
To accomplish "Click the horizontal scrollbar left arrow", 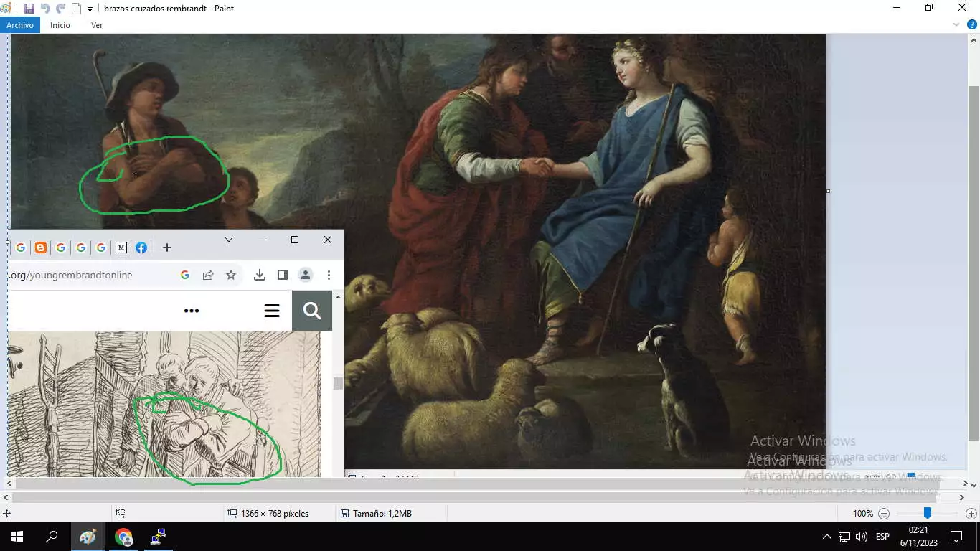I will click(x=6, y=497).
